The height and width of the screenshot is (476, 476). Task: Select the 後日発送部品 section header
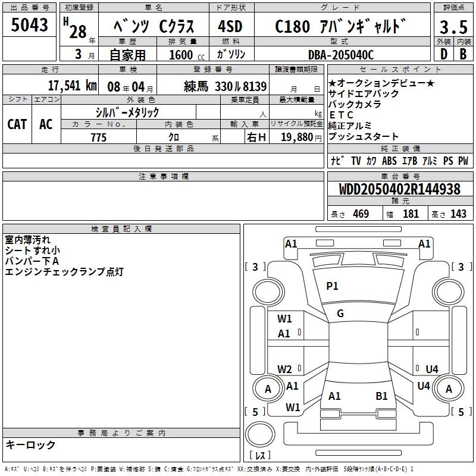click(163, 148)
